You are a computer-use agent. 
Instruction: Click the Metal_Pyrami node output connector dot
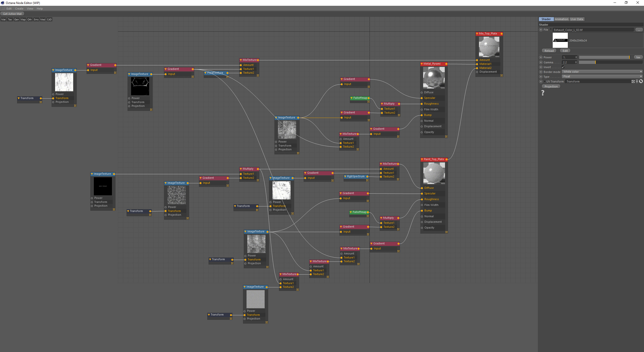446,64
